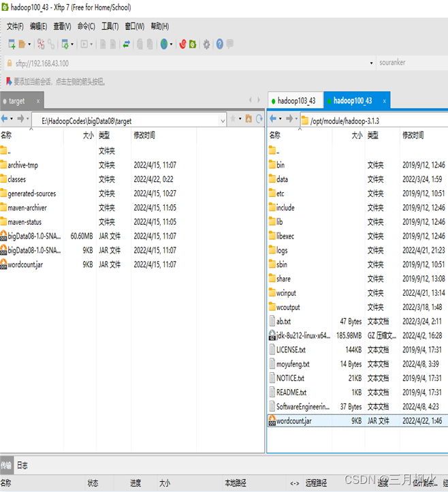Open the 文件(F) menu

15,27
